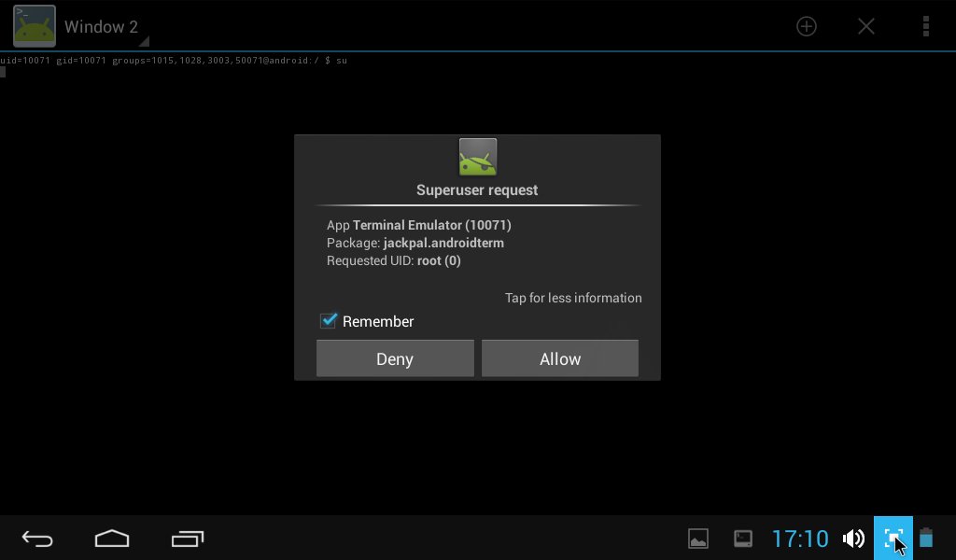Click the App Terminal Emulator (10071) line
The image size is (956, 560).
(x=419, y=226)
